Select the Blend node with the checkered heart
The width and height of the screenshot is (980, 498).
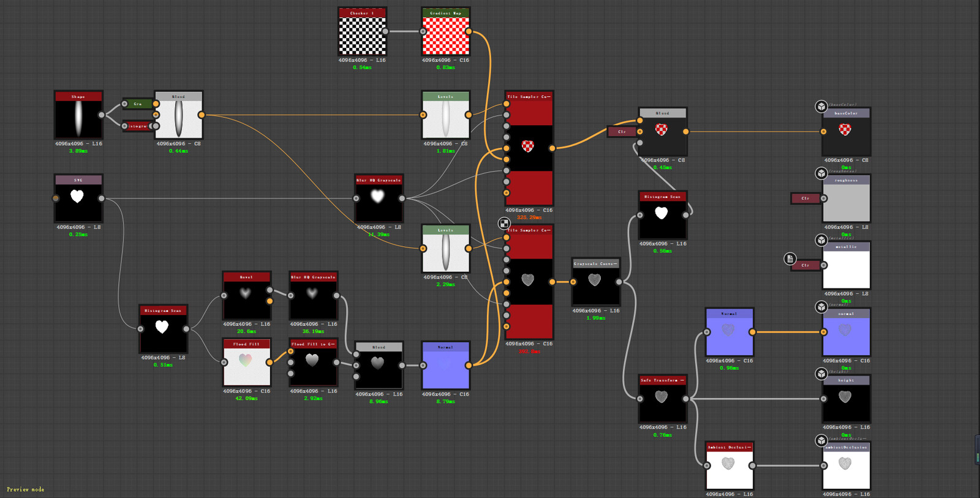pyautogui.click(x=663, y=132)
